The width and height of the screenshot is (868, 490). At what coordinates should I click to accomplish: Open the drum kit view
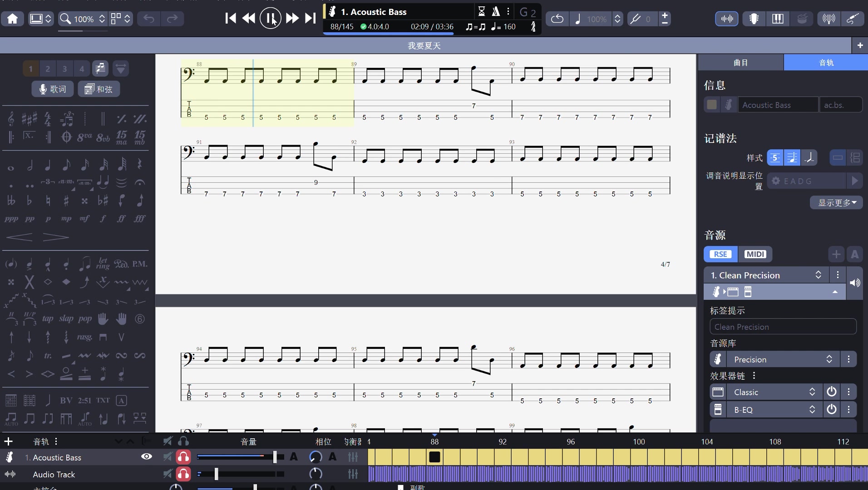click(803, 19)
